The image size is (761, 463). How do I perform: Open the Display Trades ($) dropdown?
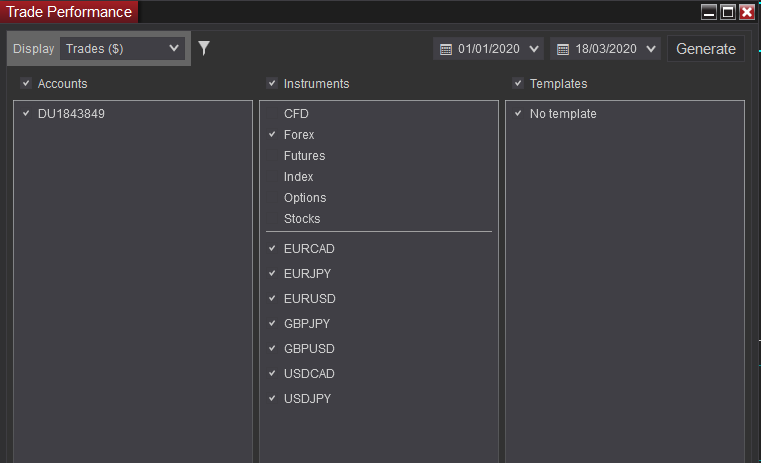(122, 48)
